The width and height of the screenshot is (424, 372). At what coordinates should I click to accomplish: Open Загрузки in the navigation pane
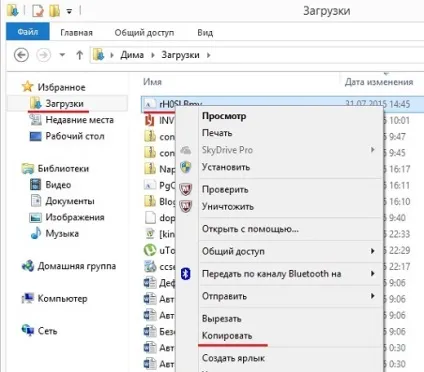point(64,104)
